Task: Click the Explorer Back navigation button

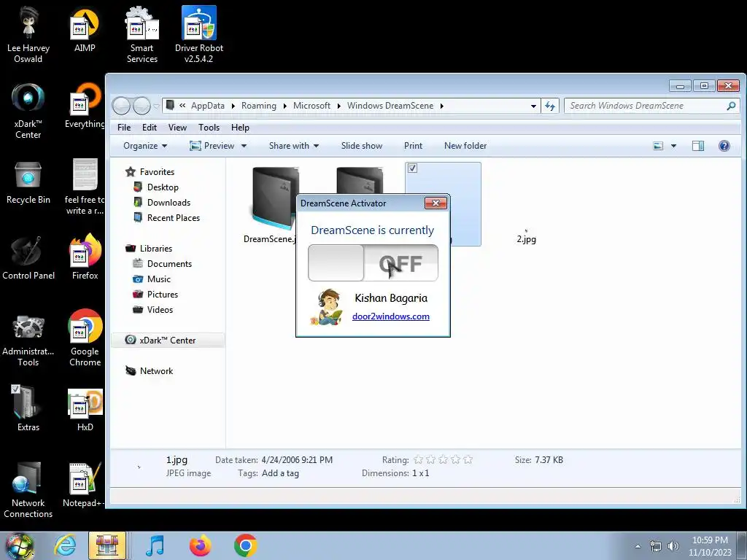Action: (122, 106)
